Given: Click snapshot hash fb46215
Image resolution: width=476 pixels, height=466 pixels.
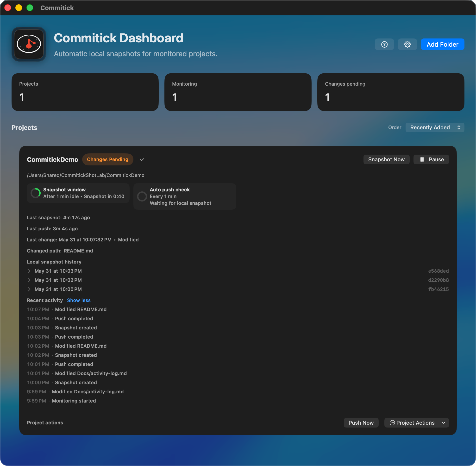Looking at the screenshot, I should [x=438, y=289].
